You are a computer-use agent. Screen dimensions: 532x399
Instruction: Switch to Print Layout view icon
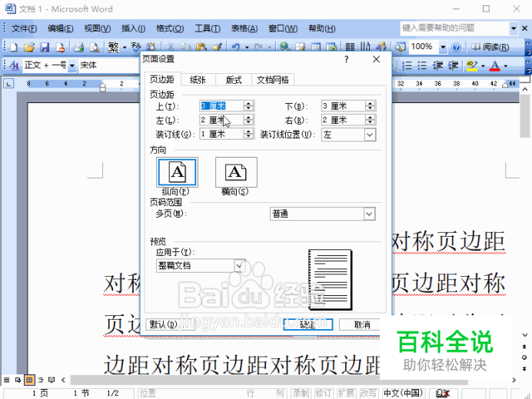29,380
